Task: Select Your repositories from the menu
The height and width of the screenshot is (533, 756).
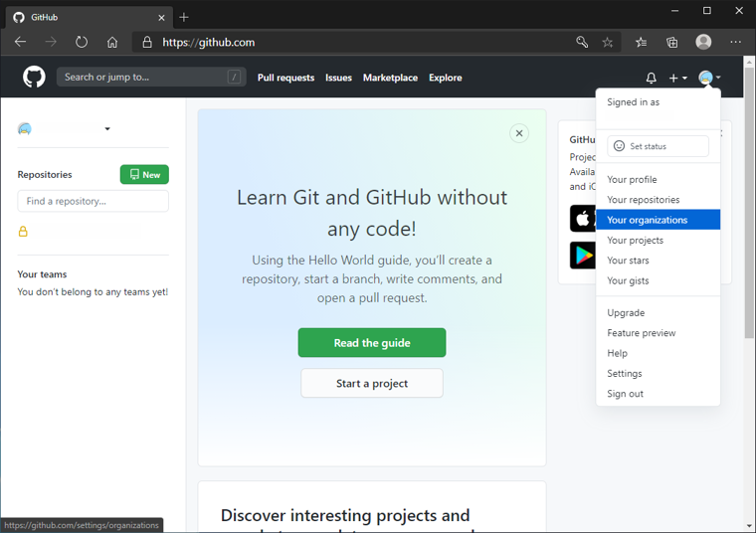Action: 658,200
